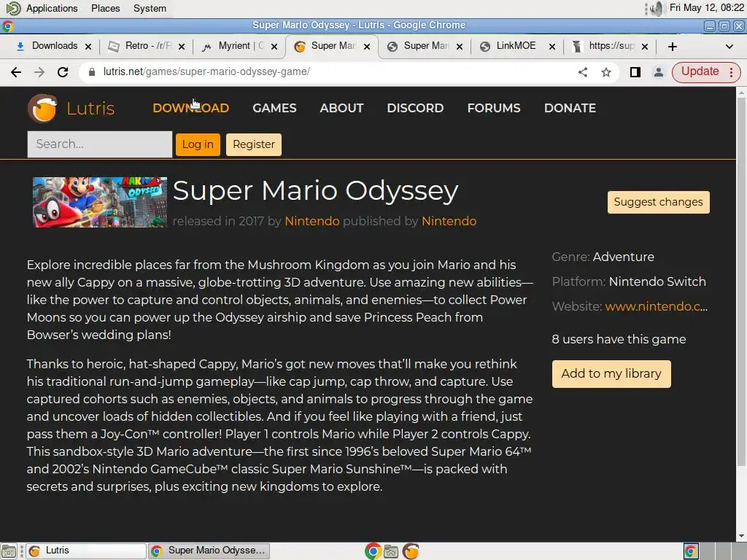Viewport: 747px width, 560px height.
Task: Click 'Platform: Nintendo Switch' text
Action: point(629,281)
